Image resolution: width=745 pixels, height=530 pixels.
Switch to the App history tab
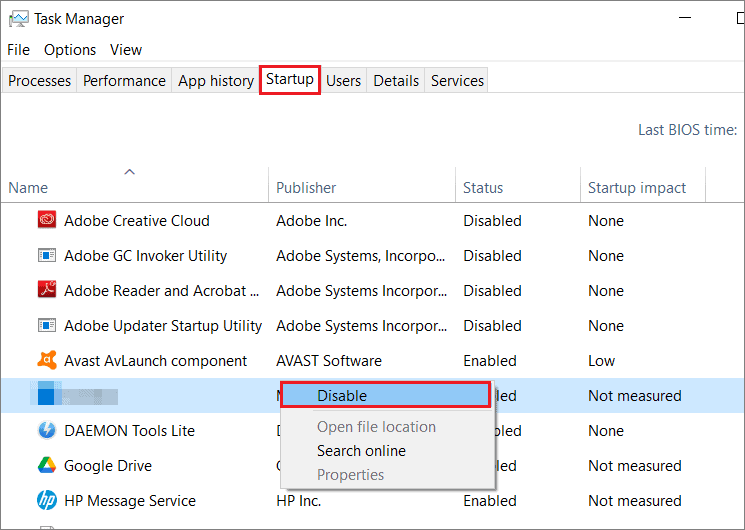(x=216, y=81)
